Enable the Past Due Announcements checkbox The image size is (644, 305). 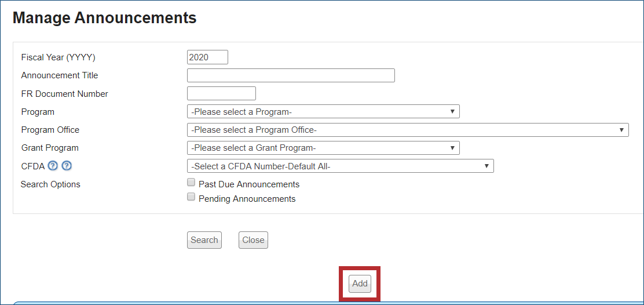pos(191,183)
